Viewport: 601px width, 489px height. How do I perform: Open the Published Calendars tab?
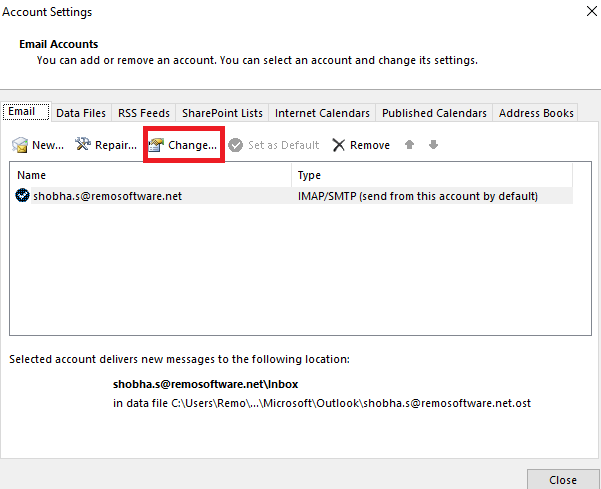tap(434, 113)
